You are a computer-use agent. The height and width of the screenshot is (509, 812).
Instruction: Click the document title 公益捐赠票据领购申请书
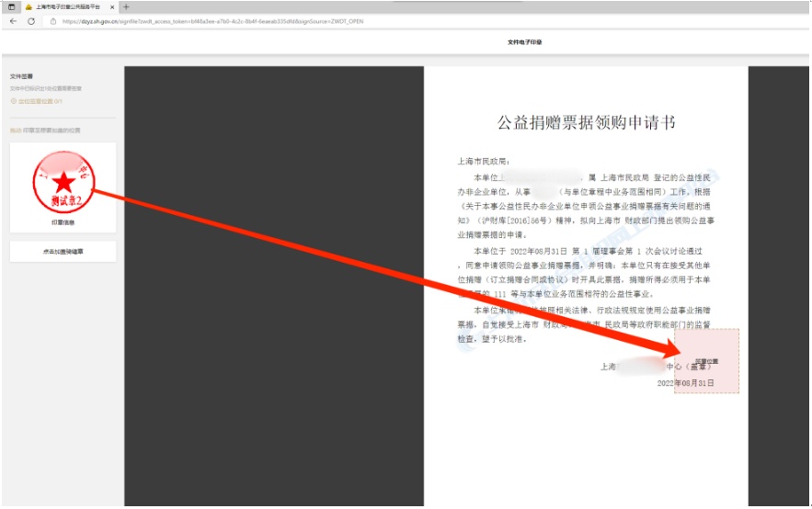[x=586, y=122]
